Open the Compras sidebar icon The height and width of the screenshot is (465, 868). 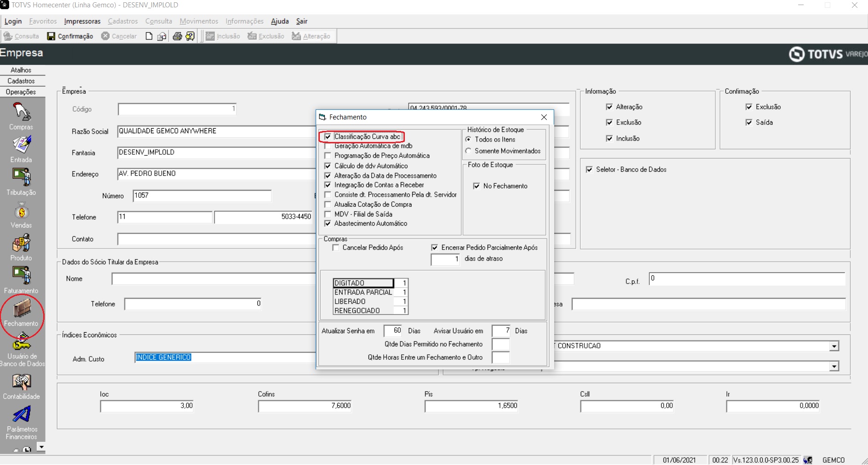[21, 116]
